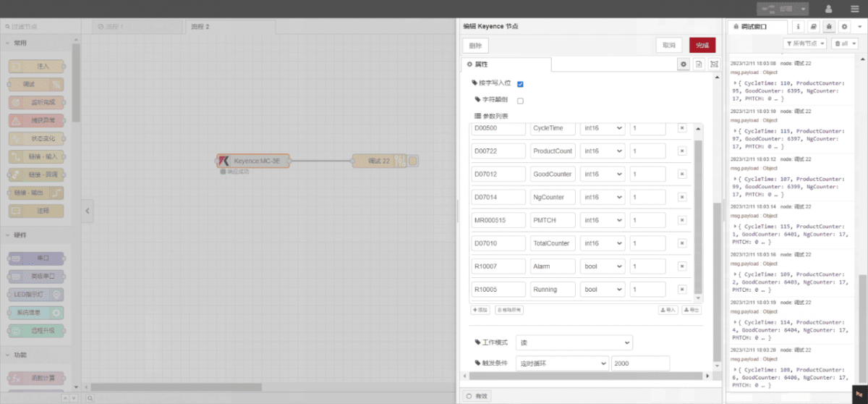Open the config nodes gear sidebar icon
Viewport: 868px width, 404px height.
843,27
